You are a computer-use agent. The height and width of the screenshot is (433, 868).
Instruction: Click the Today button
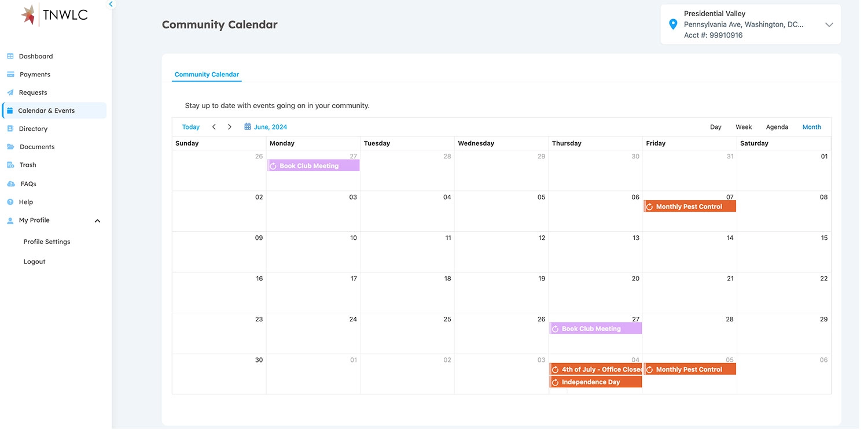pyautogui.click(x=190, y=127)
